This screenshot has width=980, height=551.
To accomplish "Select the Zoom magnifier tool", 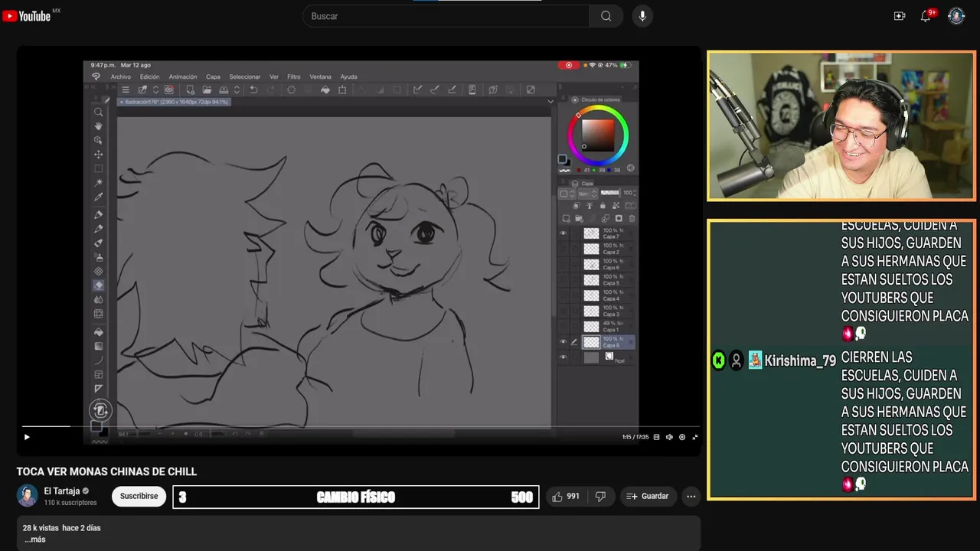I will 98,112.
